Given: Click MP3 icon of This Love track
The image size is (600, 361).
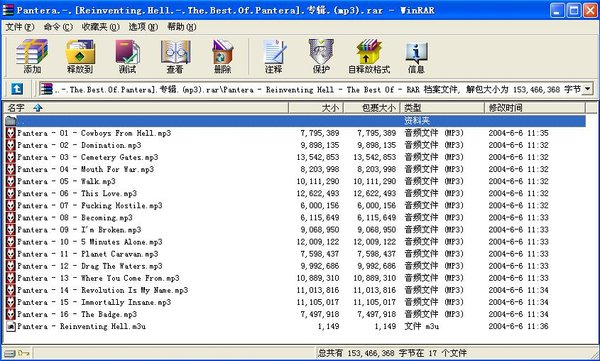Looking at the screenshot, I should click(11, 193).
